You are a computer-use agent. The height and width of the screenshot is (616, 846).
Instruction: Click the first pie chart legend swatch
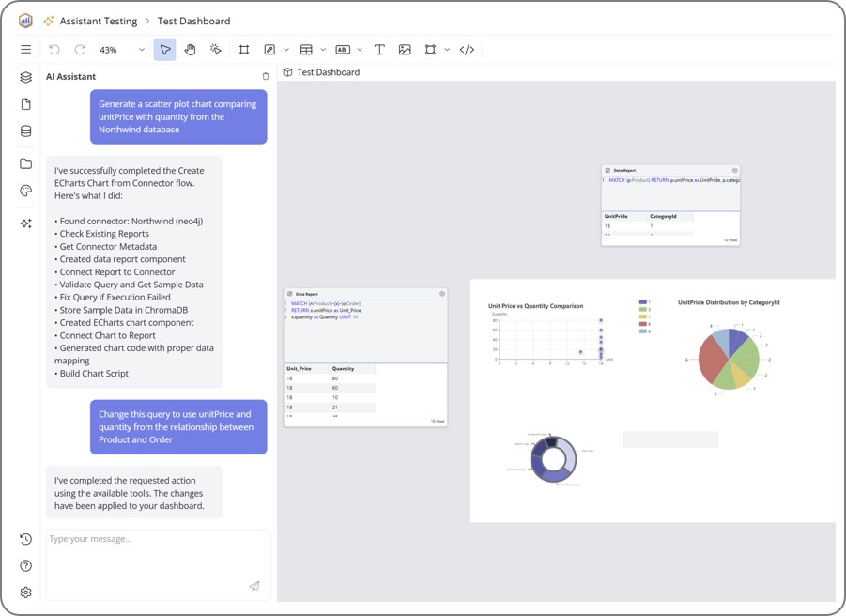click(642, 302)
